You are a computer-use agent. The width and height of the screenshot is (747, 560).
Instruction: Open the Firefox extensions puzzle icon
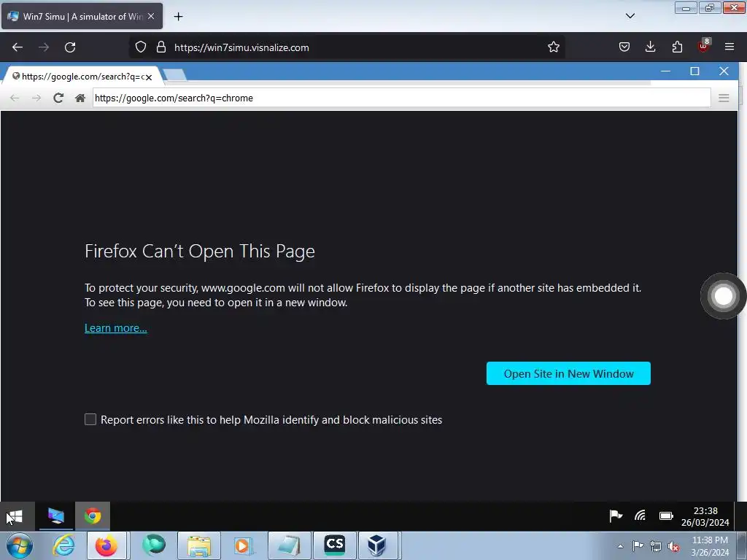(x=676, y=47)
